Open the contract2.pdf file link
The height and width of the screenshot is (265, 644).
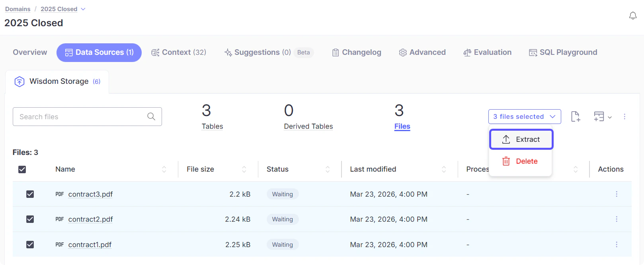coord(90,219)
